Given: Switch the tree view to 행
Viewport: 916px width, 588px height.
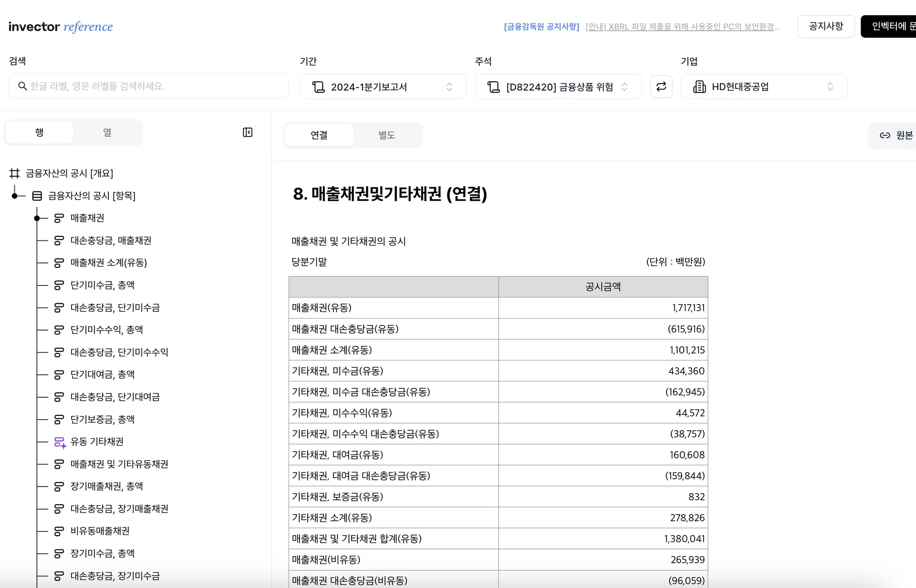Looking at the screenshot, I should coord(39,132).
